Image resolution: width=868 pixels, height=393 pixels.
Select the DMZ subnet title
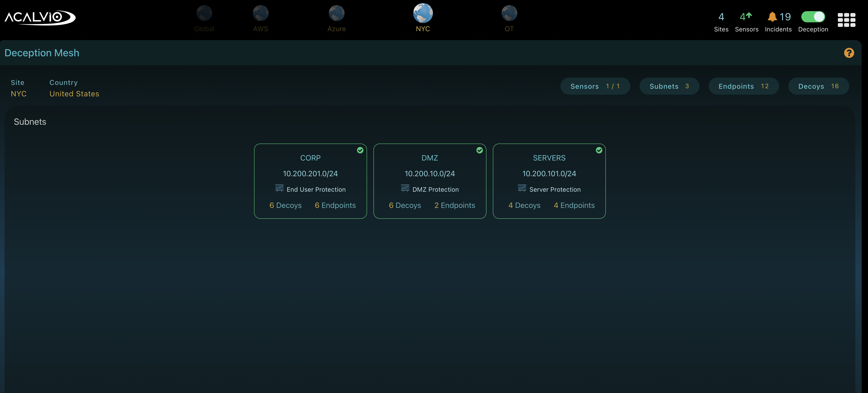point(430,158)
